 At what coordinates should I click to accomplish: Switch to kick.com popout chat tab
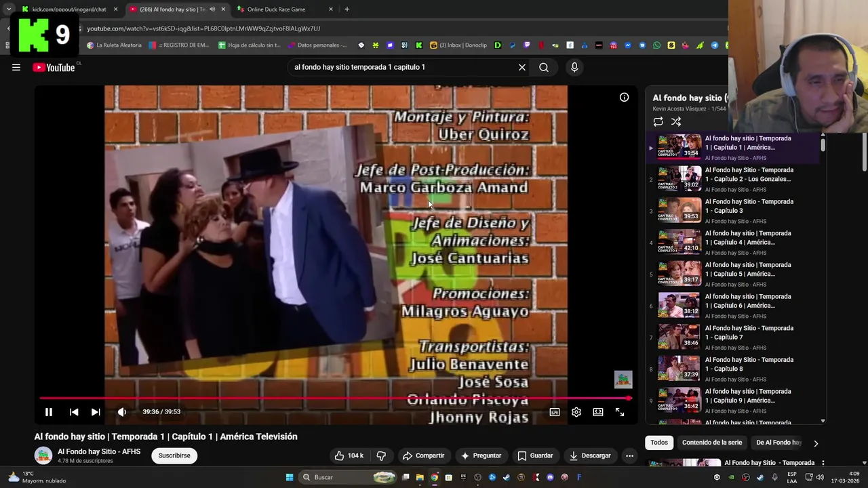(69, 9)
